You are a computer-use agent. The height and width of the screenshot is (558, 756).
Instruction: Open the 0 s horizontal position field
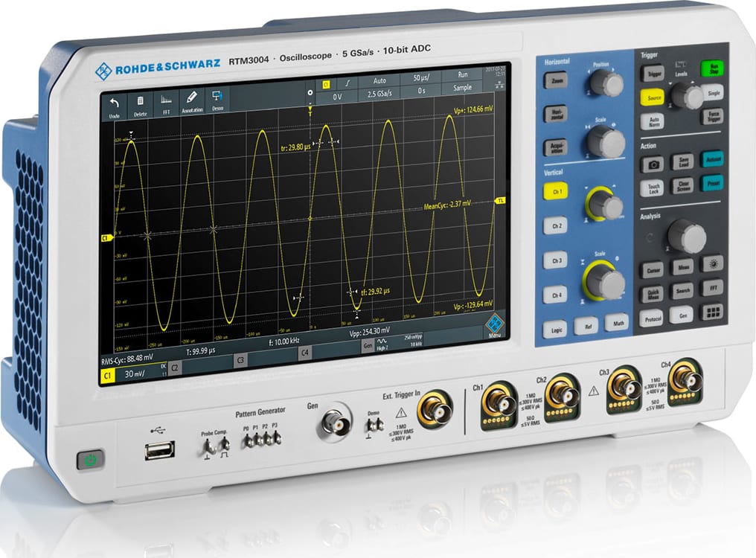421,90
